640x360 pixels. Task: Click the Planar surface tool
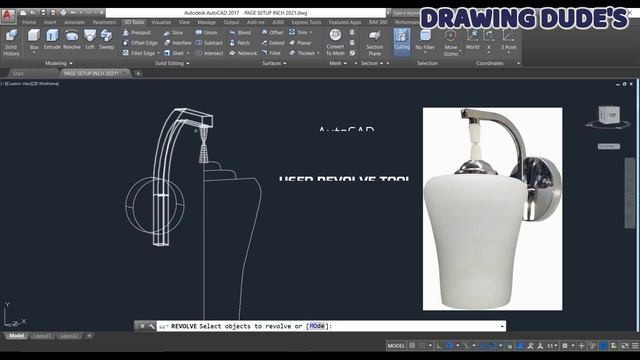300,42
